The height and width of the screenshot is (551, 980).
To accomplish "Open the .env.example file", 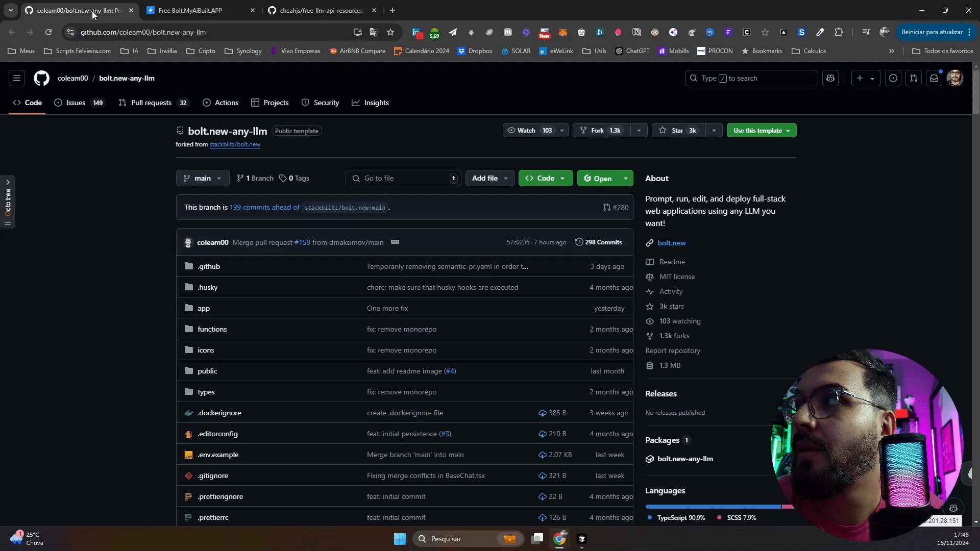I will (218, 455).
